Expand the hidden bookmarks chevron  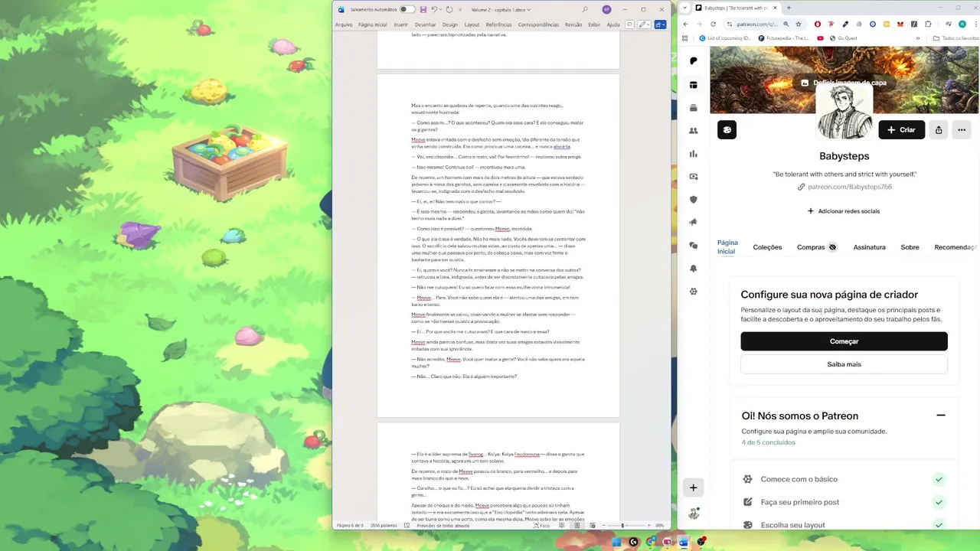917,38
